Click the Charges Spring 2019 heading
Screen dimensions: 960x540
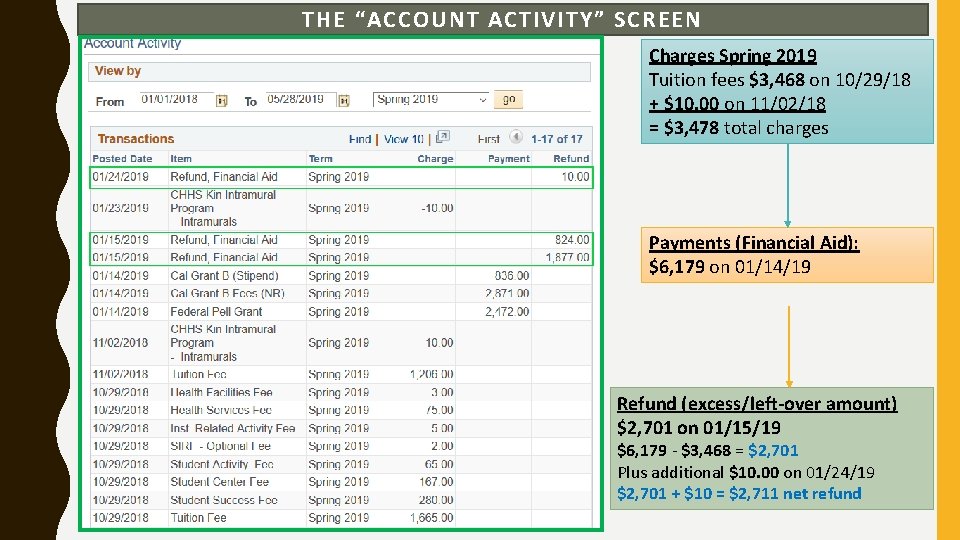[x=732, y=56]
